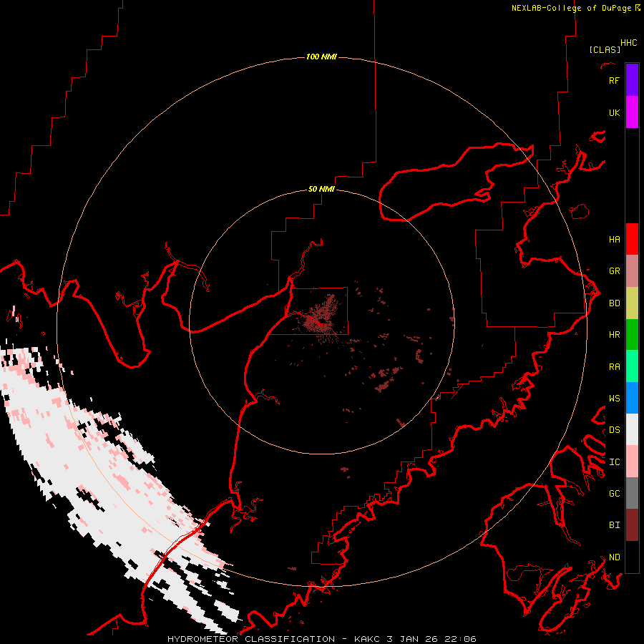
Task: Click the 'HHC' product label
Action: 629,43
